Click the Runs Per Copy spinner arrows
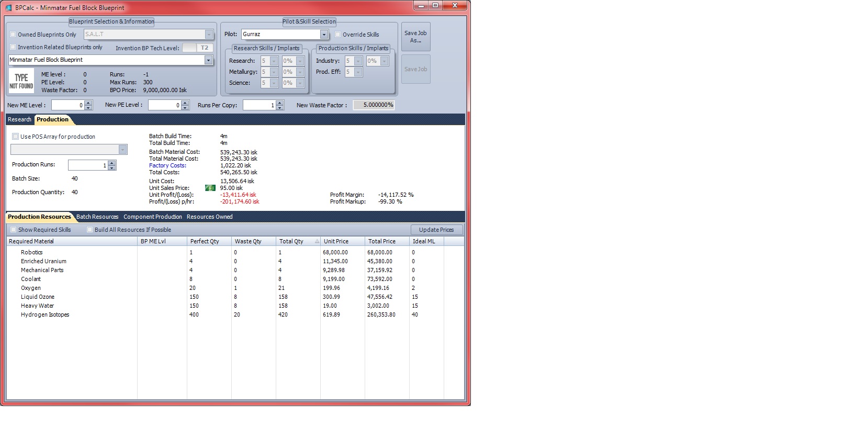 [x=280, y=105]
